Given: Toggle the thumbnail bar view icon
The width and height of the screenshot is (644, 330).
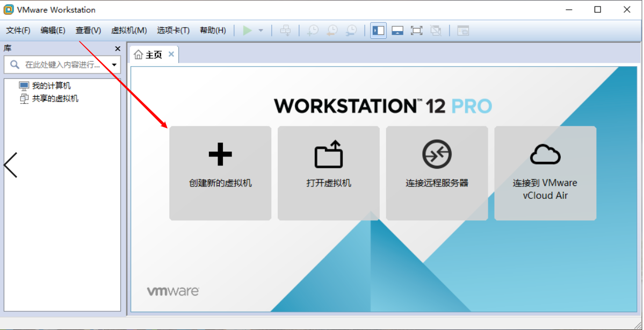Looking at the screenshot, I should click(x=397, y=31).
